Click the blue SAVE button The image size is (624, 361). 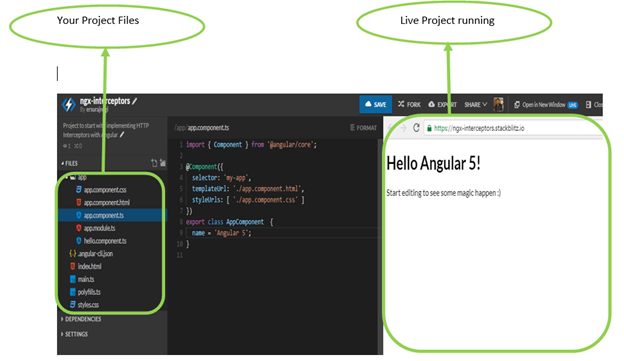pyautogui.click(x=376, y=104)
